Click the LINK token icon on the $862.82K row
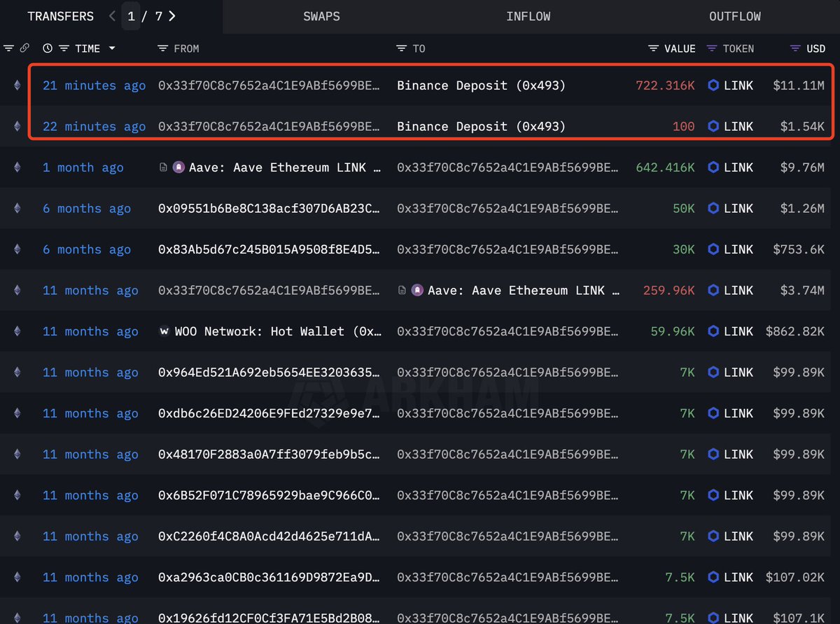Image resolution: width=840 pixels, height=624 pixels. [713, 331]
